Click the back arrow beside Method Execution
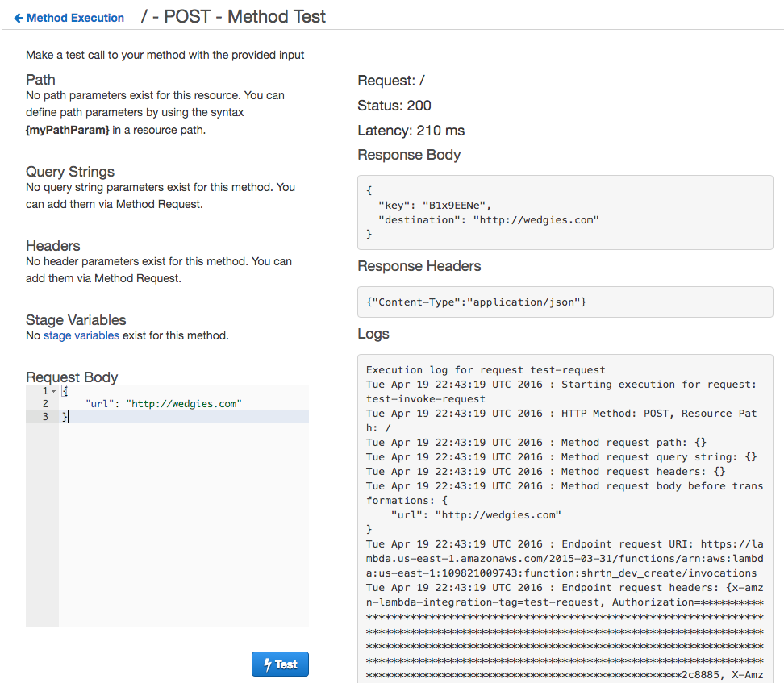The height and width of the screenshot is (683, 784). [x=17, y=17]
